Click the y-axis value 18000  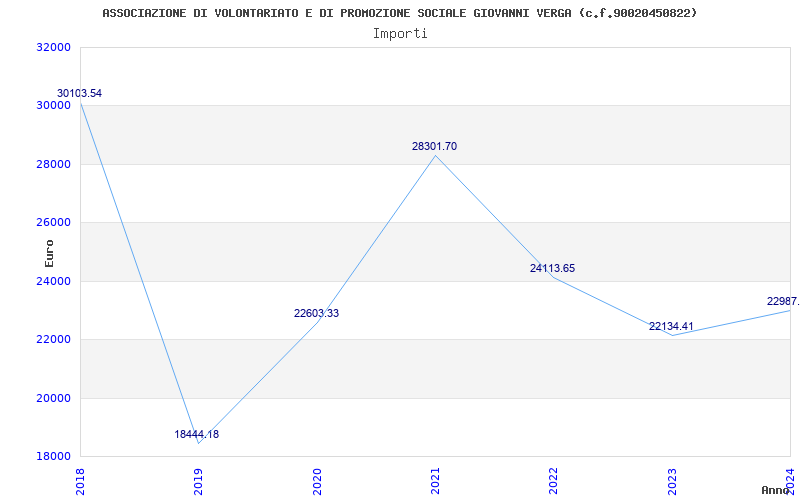click(x=53, y=457)
